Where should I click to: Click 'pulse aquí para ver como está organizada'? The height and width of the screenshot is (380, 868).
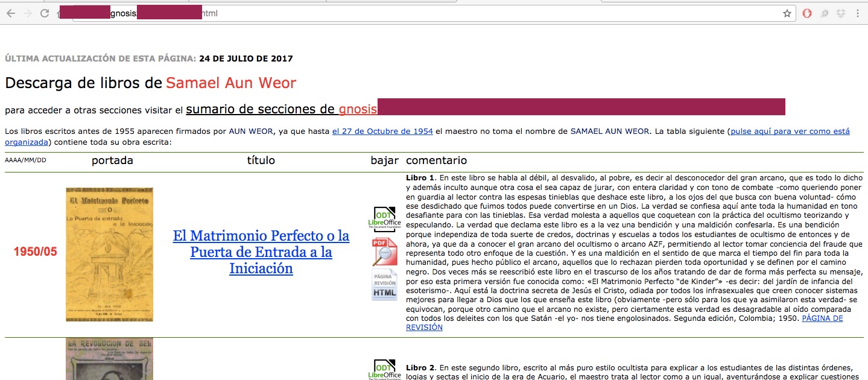[x=790, y=131]
